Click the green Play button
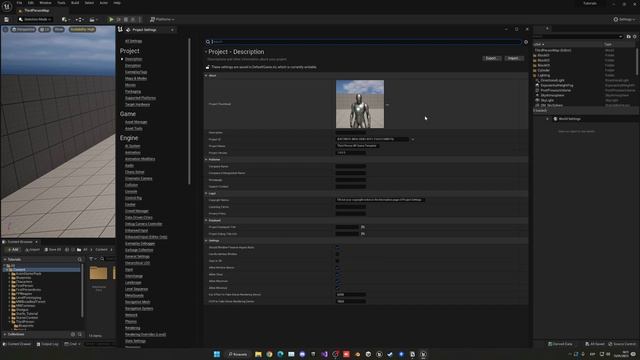Image resolution: width=640 pixels, height=360 pixels. coord(111,19)
